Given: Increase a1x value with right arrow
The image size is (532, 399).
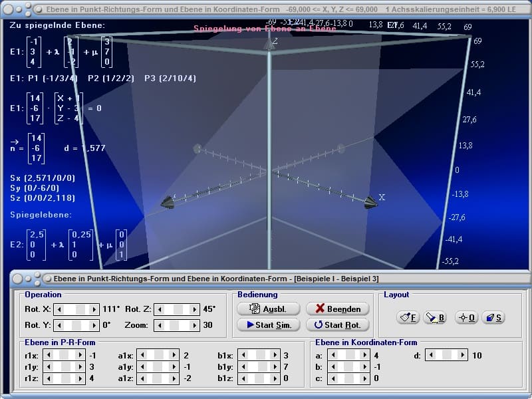Looking at the screenshot, I should (x=174, y=355).
